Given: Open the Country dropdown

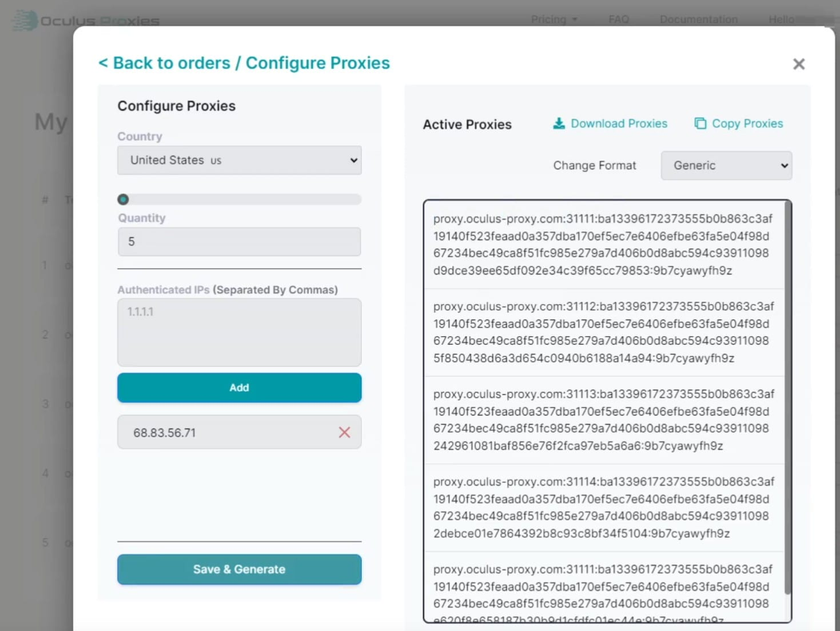Looking at the screenshot, I should tap(239, 160).
